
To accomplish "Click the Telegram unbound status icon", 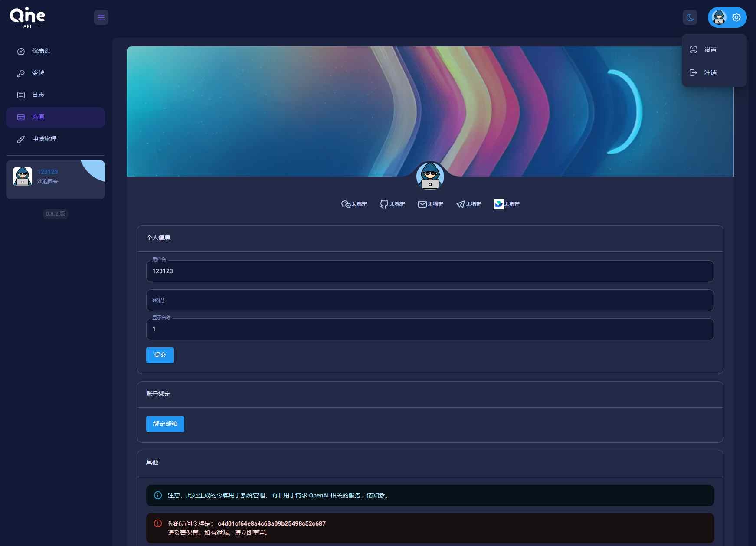I will tap(460, 204).
